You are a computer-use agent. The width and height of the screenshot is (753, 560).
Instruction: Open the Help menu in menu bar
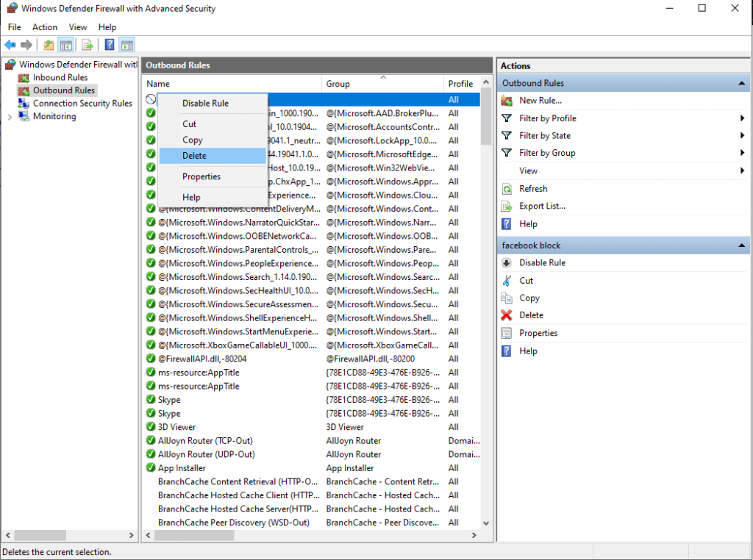pyautogui.click(x=107, y=27)
